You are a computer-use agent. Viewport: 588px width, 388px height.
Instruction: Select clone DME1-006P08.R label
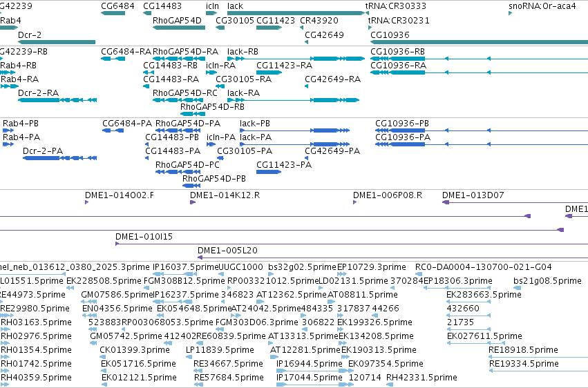388,195
